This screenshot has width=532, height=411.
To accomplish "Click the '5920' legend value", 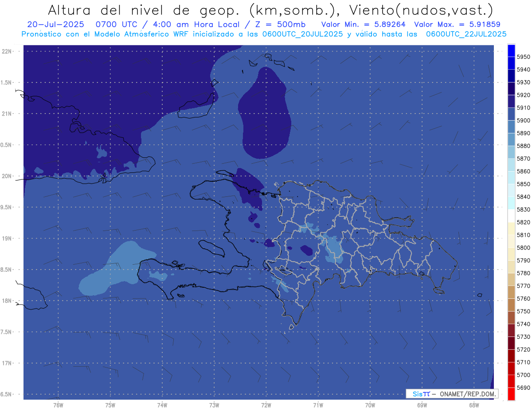I will tap(524, 95).
